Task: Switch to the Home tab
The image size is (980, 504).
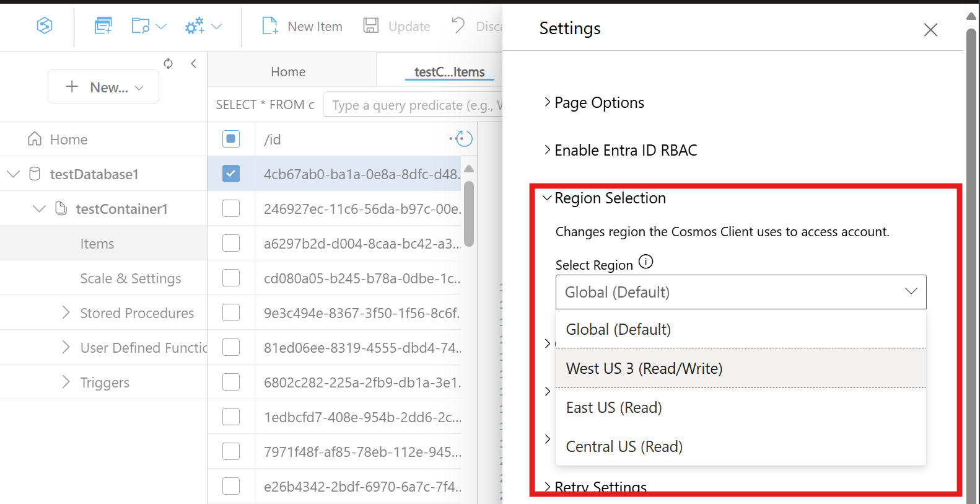Action: click(288, 71)
